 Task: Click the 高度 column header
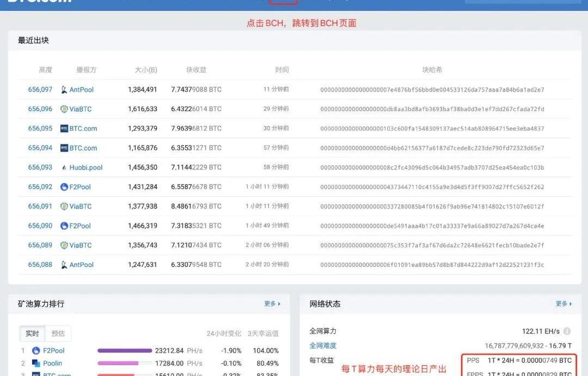[x=46, y=70]
